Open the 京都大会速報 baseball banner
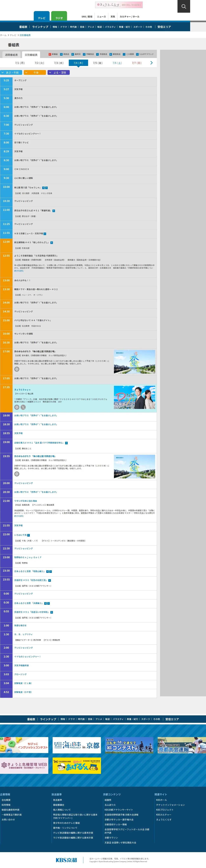The image size is (206, 868). pyautogui.click(x=182, y=745)
